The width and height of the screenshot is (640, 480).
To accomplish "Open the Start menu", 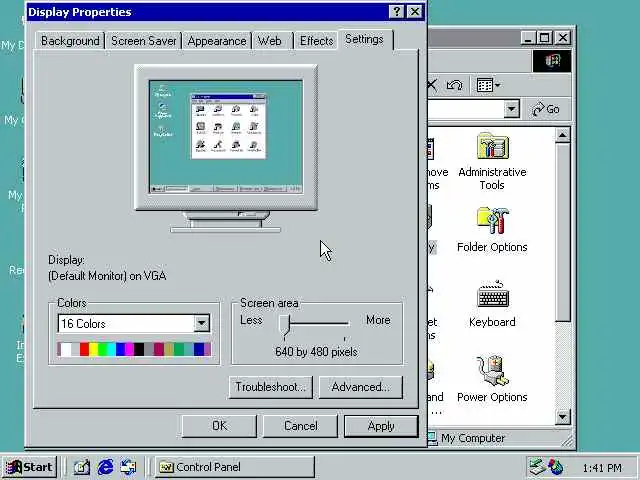I will tap(29, 467).
